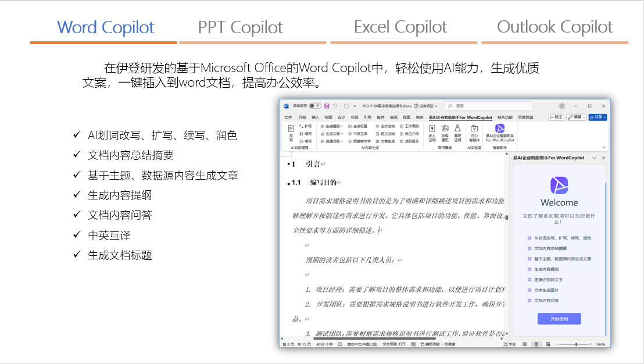Click the 岗位介绍 job intro item
The image size is (644, 364).
click(410, 134)
